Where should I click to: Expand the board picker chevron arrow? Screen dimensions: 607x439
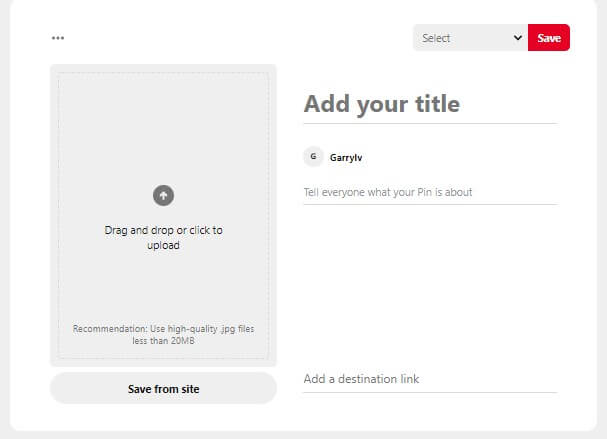click(x=518, y=38)
